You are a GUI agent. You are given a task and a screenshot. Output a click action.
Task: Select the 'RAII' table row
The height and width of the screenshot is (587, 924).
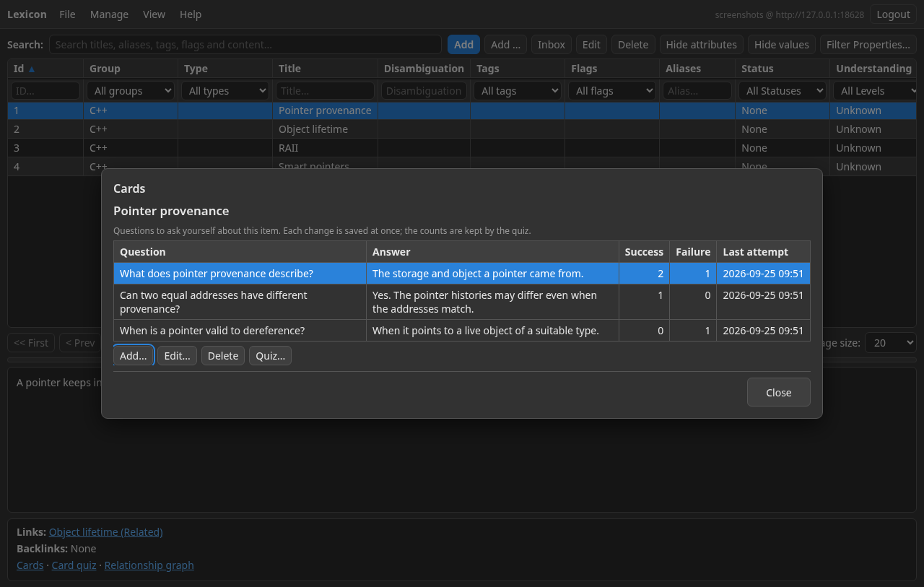(x=462, y=148)
